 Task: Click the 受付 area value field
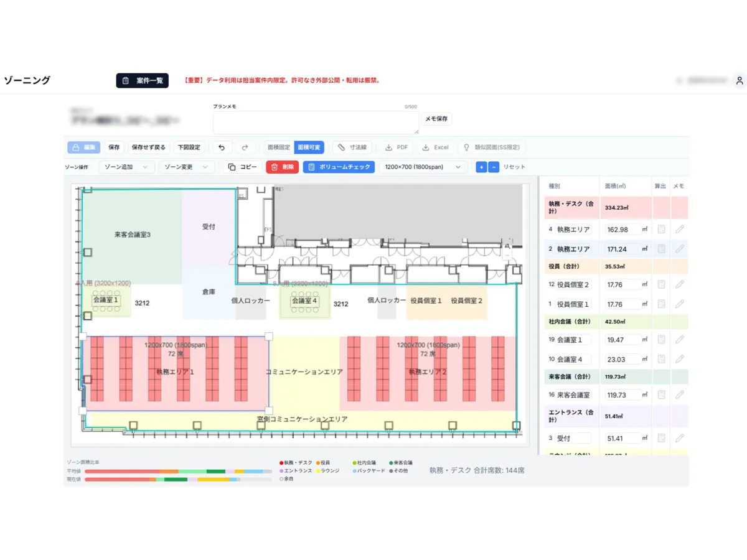624,438
